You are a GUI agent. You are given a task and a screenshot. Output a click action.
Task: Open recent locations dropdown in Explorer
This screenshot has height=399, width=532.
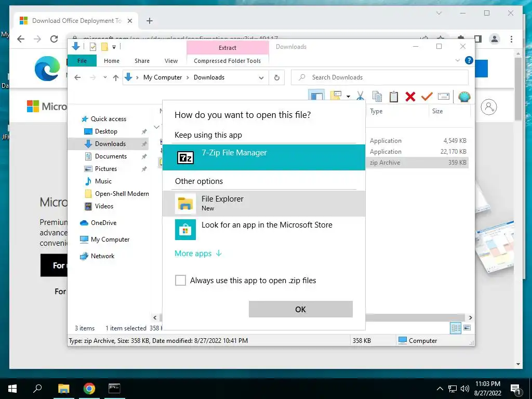coord(105,77)
